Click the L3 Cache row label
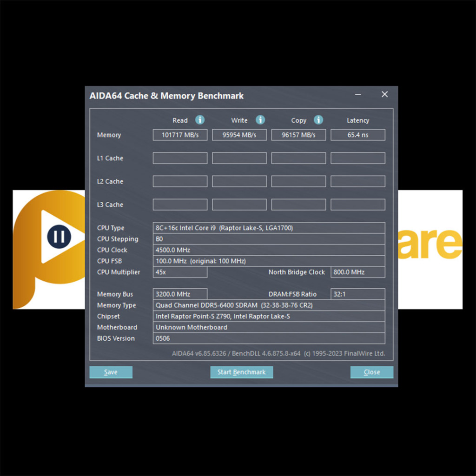 click(x=110, y=205)
